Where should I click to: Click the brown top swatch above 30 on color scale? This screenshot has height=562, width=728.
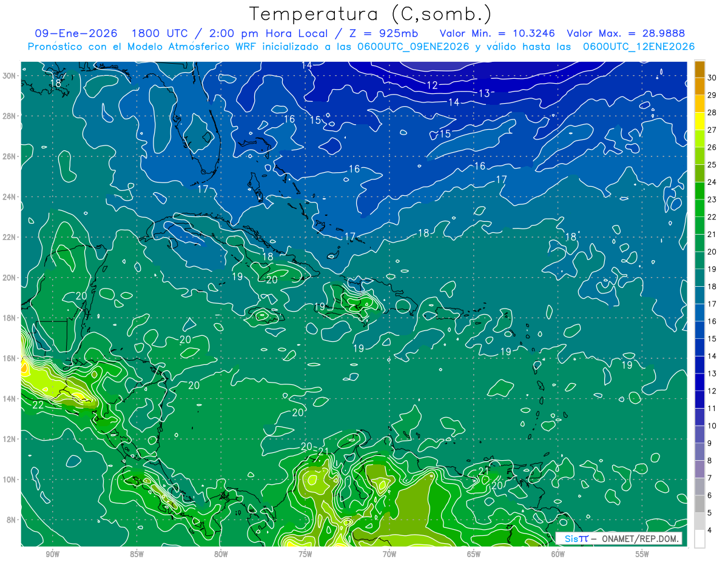[699, 69]
